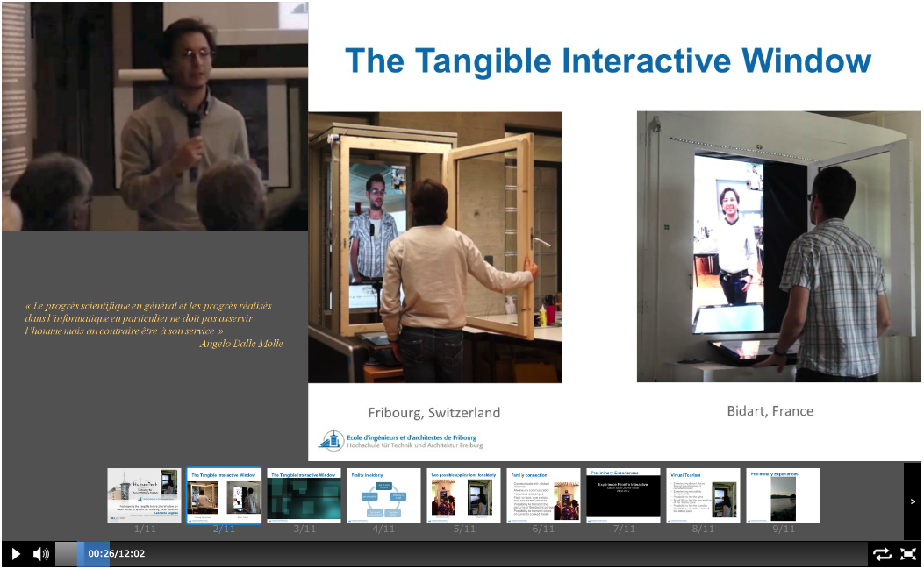The width and height of the screenshot is (924, 569).
Task: Click the Fribourg, Switzerland caption
Action: pyautogui.click(x=434, y=412)
